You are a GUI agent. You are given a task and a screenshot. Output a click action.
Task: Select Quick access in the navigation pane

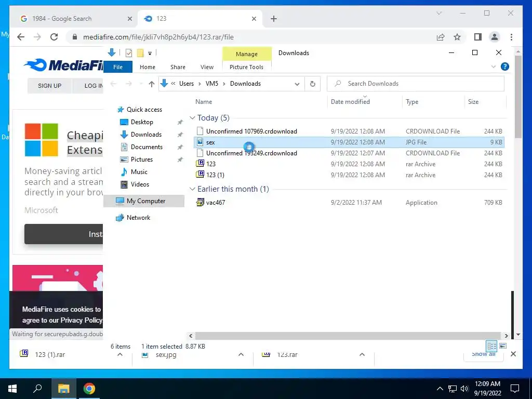(x=144, y=109)
